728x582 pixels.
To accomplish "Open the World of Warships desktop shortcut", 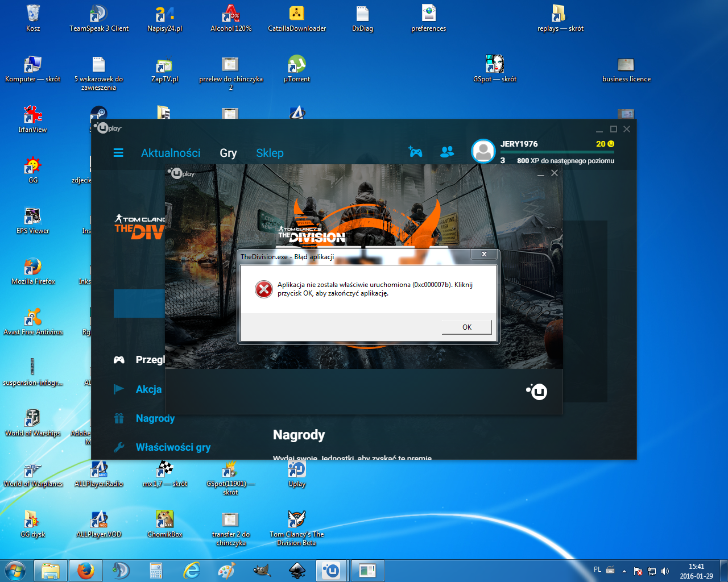I will pos(33,422).
